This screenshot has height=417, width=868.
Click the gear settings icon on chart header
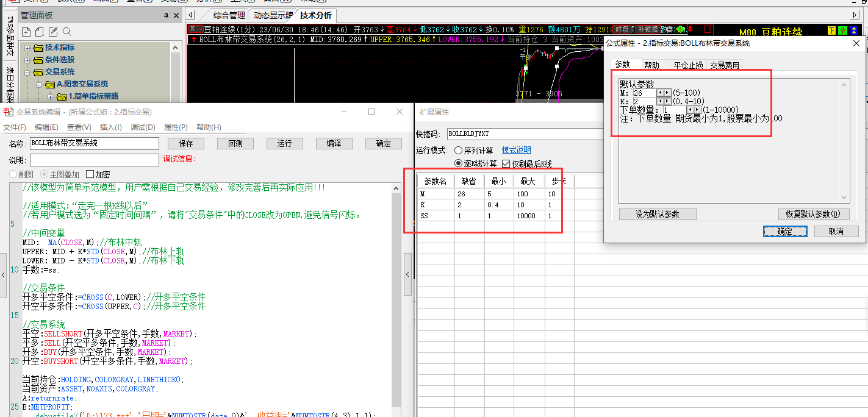pos(669,29)
